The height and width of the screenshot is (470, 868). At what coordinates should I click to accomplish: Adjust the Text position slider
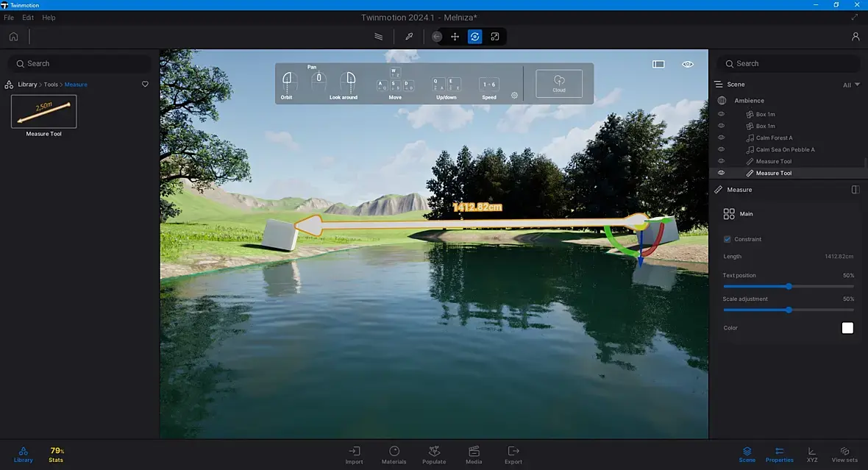[789, 286]
